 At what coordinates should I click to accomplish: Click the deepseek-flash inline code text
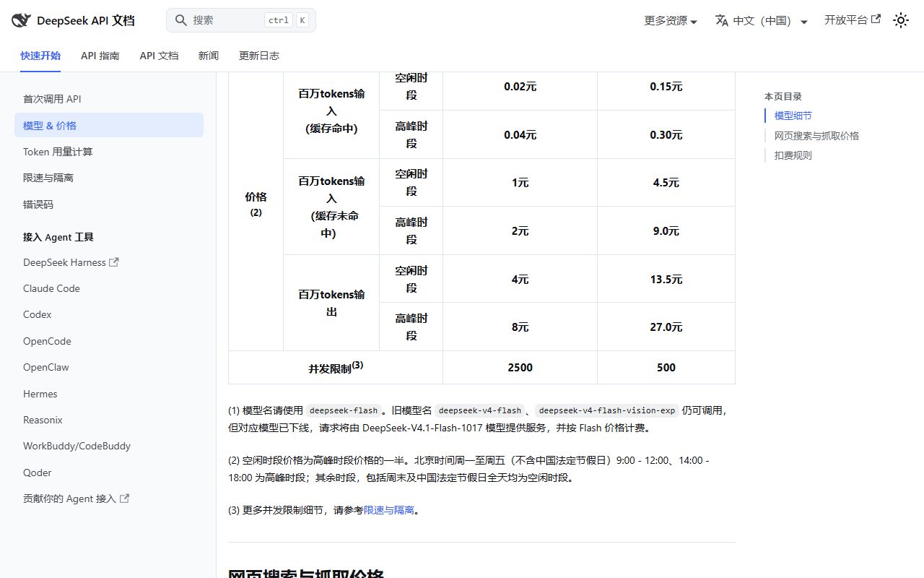point(344,410)
